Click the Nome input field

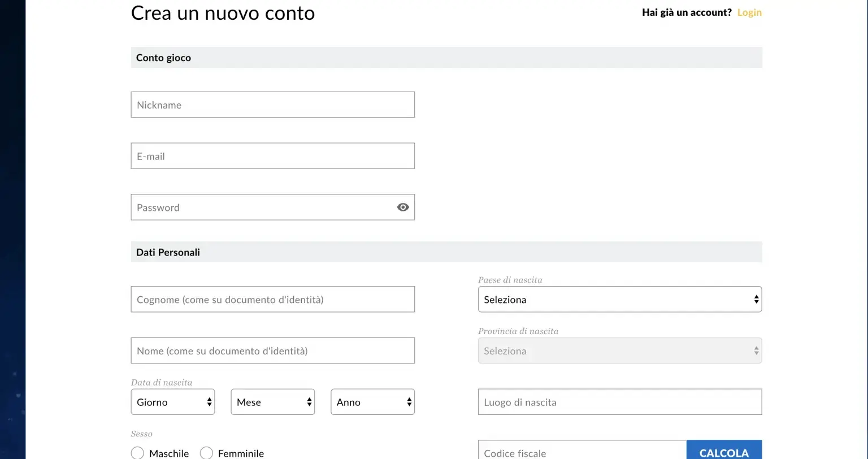pos(272,350)
